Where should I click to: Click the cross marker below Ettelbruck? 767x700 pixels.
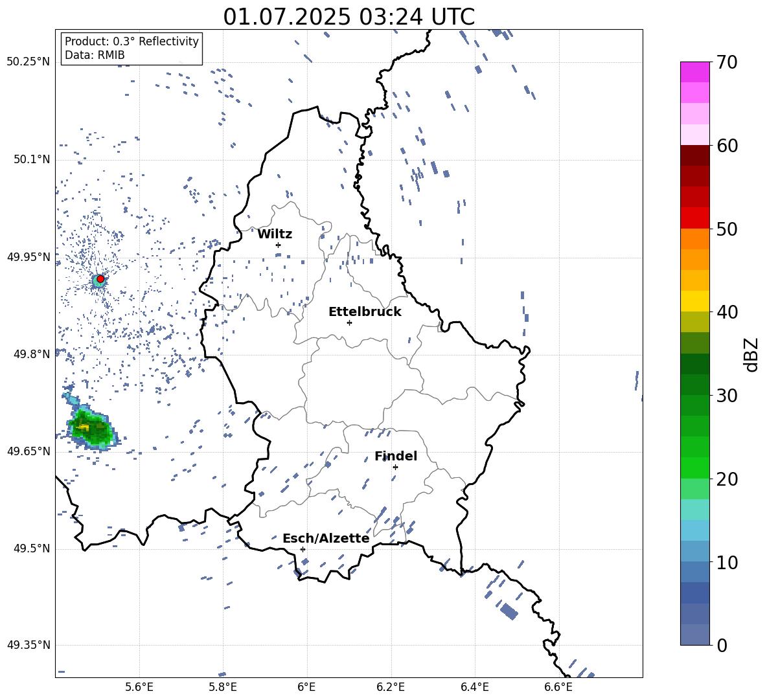[x=349, y=322]
